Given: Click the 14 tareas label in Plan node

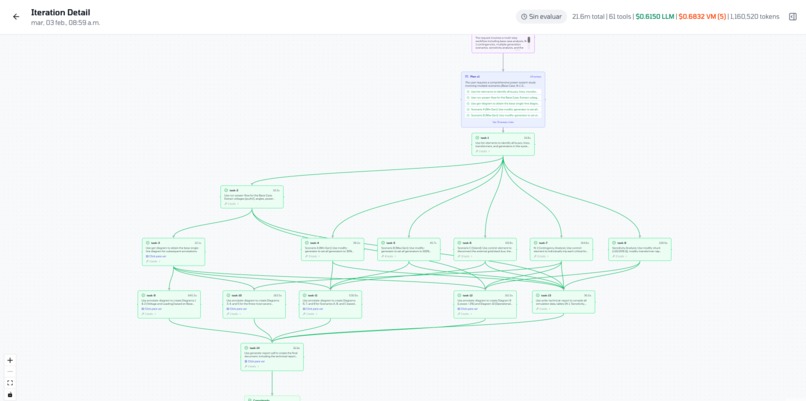Looking at the screenshot, I should coord(535,76).
